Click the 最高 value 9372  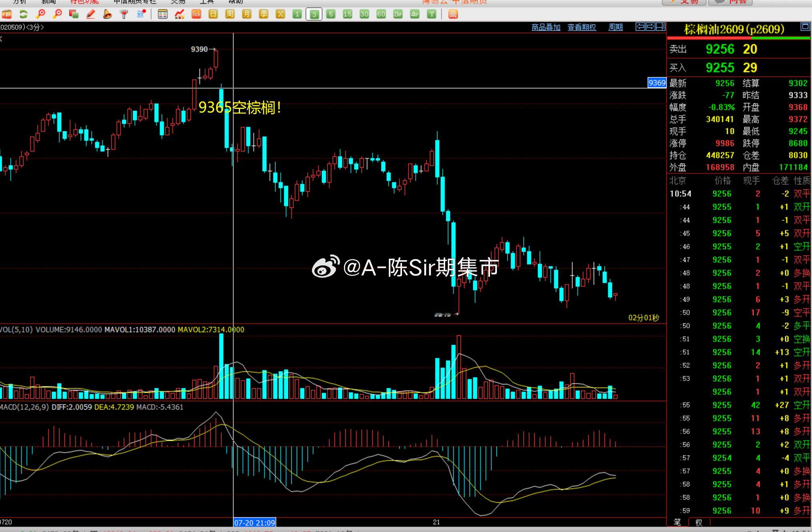(798, 119)
